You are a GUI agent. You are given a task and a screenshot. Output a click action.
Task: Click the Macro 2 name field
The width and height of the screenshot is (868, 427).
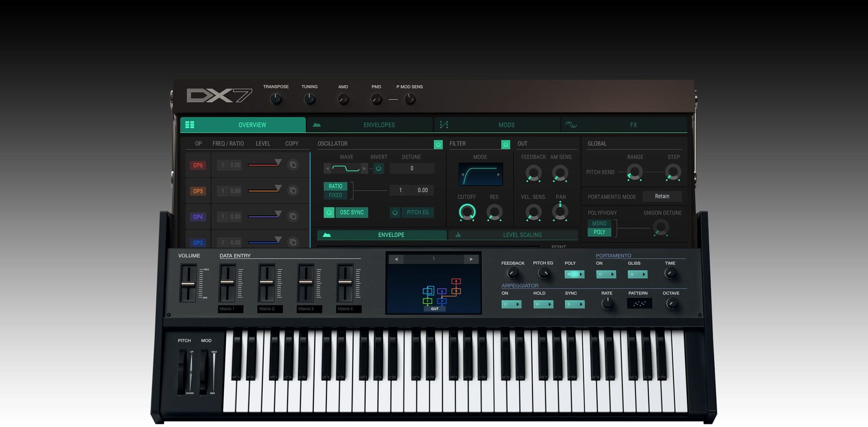(x=270, y=309)
